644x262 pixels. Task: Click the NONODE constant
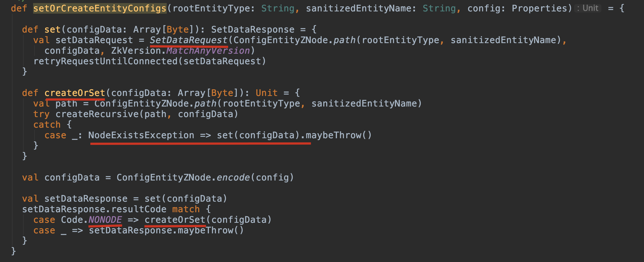105,220
